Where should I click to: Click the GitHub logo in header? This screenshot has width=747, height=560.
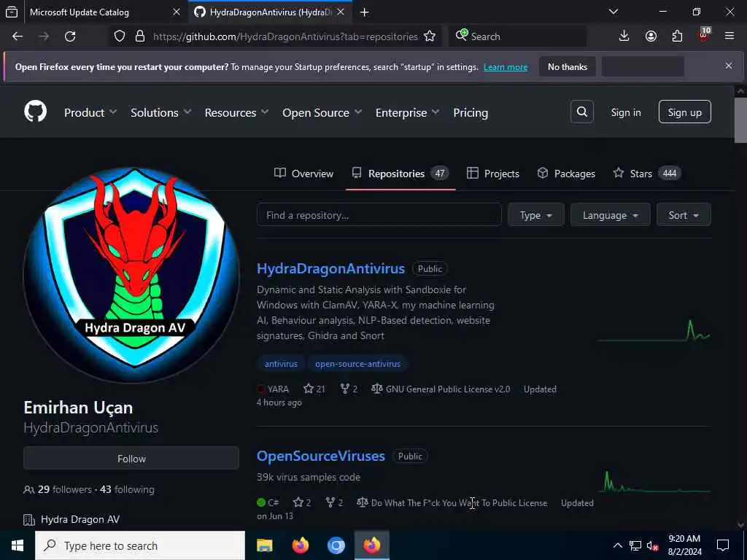click(x=35, y=112)
